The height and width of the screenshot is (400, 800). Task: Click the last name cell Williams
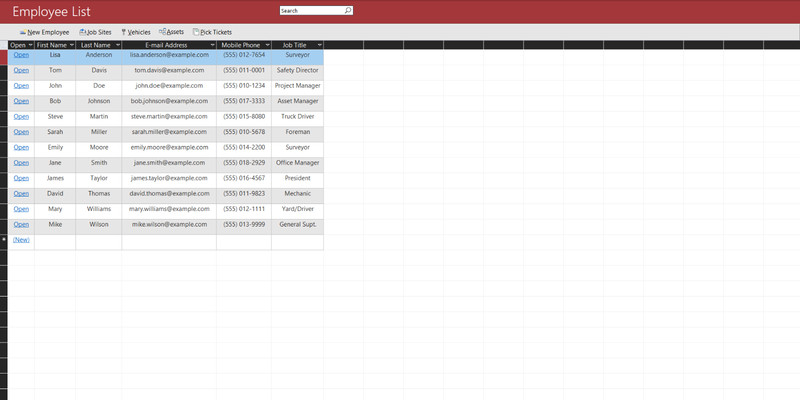pos(98,209)
